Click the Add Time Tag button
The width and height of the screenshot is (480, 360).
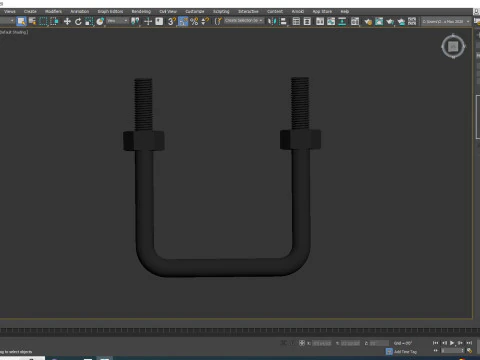pos(402,352)
